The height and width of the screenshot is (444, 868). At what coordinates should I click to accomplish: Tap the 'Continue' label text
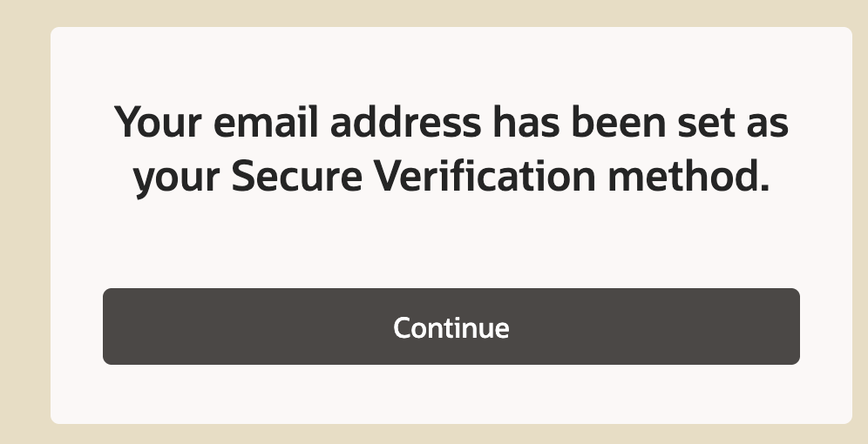pos(451,327)
